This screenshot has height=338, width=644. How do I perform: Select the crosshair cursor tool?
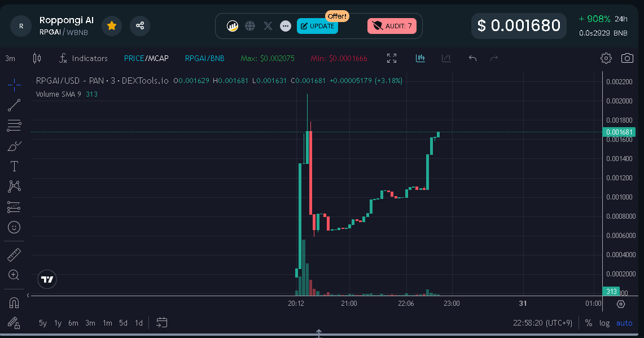[14, 85]
